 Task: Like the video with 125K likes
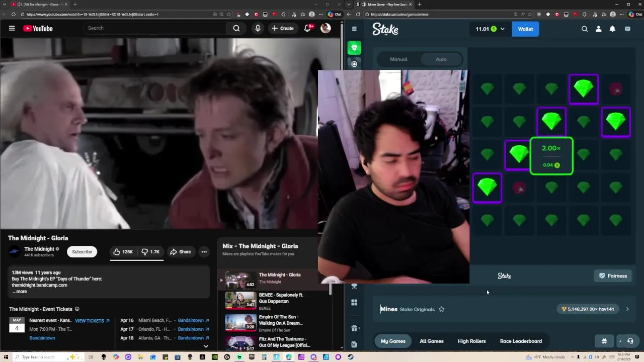pyautogui.click(x=123, y=251)
